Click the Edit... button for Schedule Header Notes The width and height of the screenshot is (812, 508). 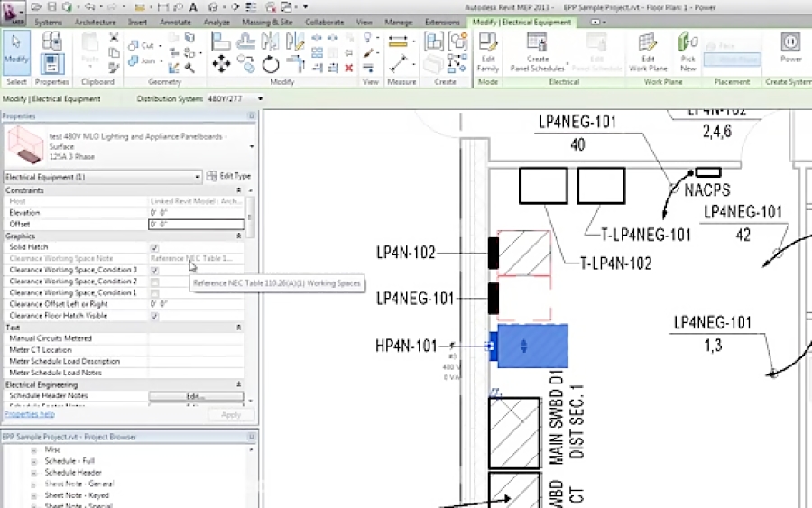(197, 396)
